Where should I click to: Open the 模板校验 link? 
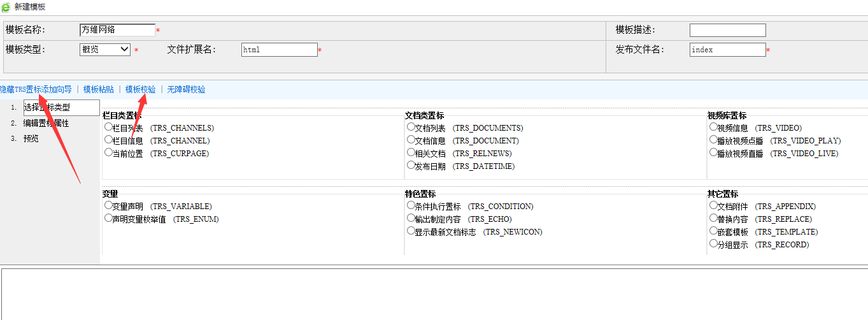tap(140, 90)
